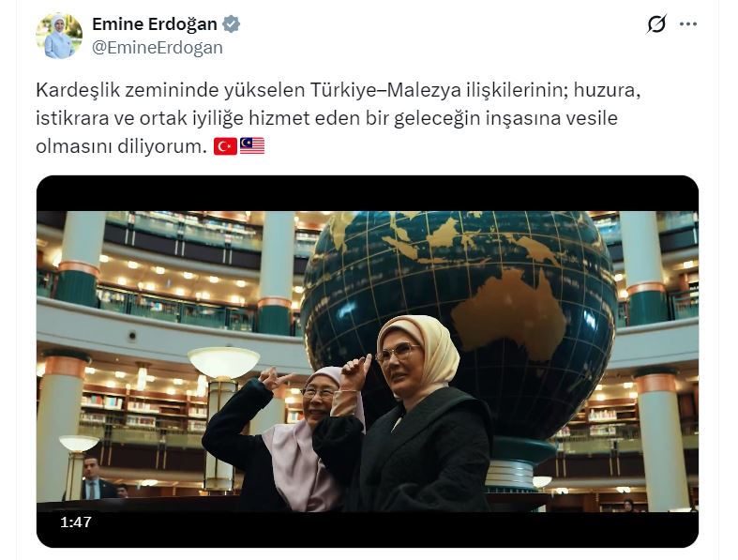Click the man in suit in video

coord(96,478)
